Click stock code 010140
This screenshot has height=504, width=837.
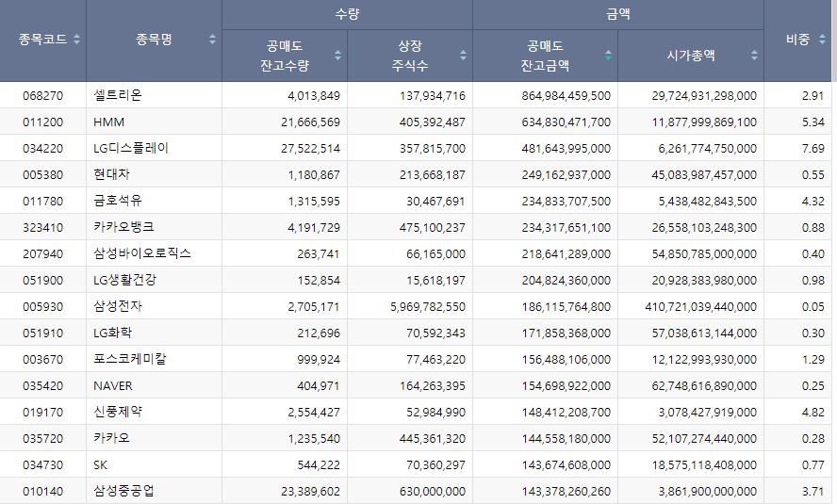click(42, 491)
